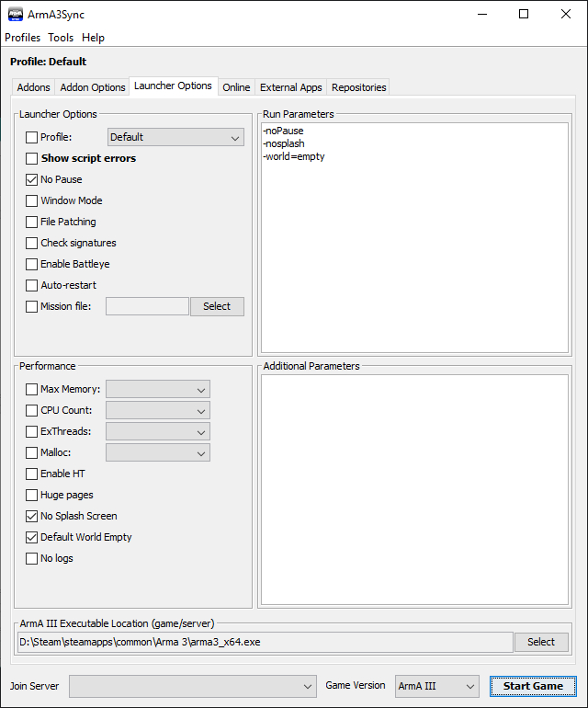
Task: Enable Window Mode checkbox
Action: [32, 200]
